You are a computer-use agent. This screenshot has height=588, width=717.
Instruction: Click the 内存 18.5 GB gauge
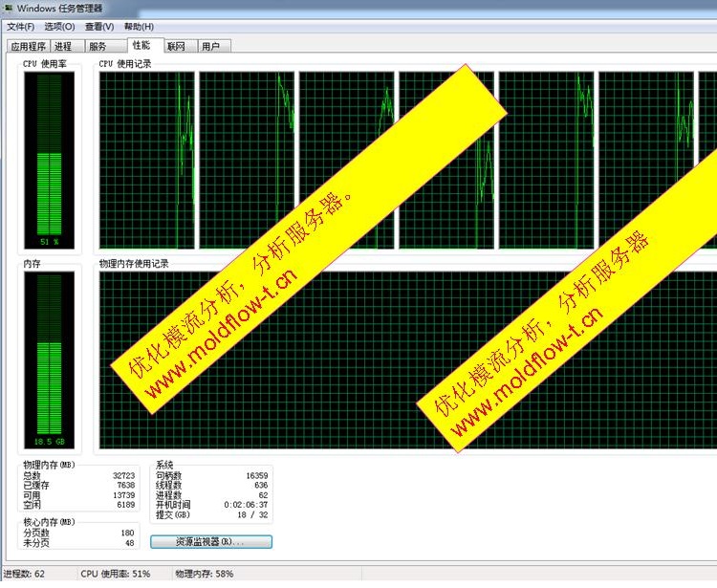point(50,360)
